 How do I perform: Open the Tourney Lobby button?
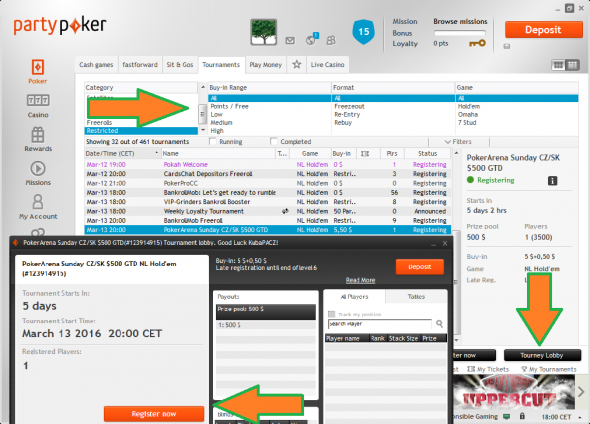click(542, 355)
